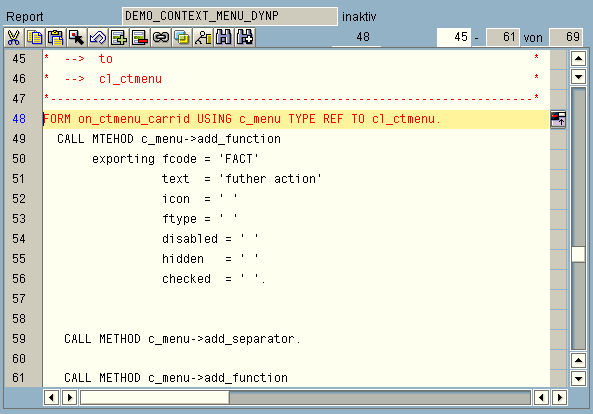Image resolution: width=593 pixels, height=414 pixels.
Task: Click the Duplicate line overlapping squares icon
Action: [182, 37]
